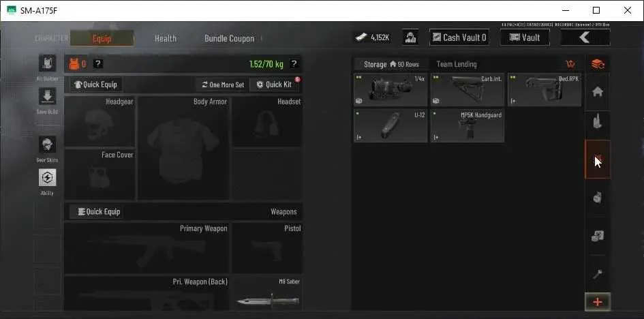Open the Cash Vault 0 button
The image size is (644, 319).
click(459, 37)
